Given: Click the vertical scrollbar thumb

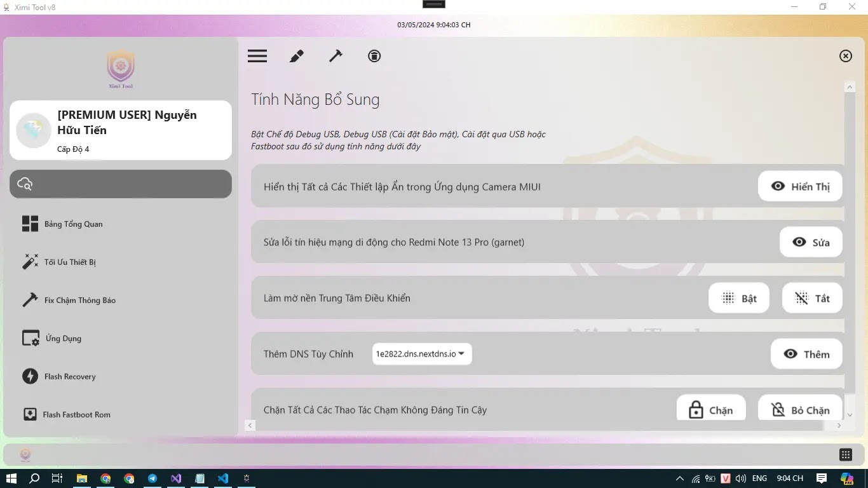Looking at the screenshot, I should pos(850,244).
